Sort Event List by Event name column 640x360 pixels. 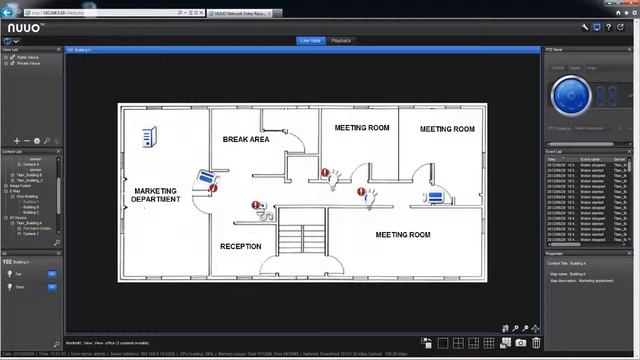pyautogui.click(x=590, y=159)
